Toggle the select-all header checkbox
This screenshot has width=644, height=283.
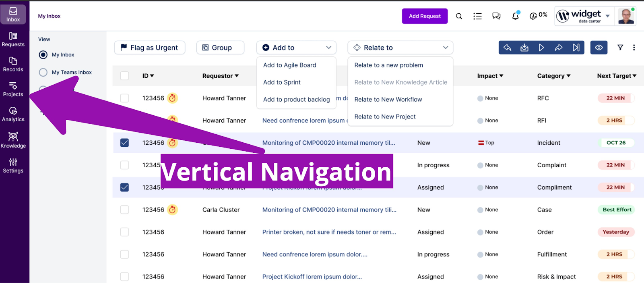click(125, 76)
